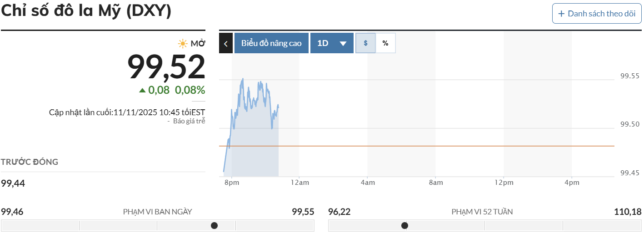The image size is (644, 234).
Task: Switch chart to percent display
Action: [385, 43]
